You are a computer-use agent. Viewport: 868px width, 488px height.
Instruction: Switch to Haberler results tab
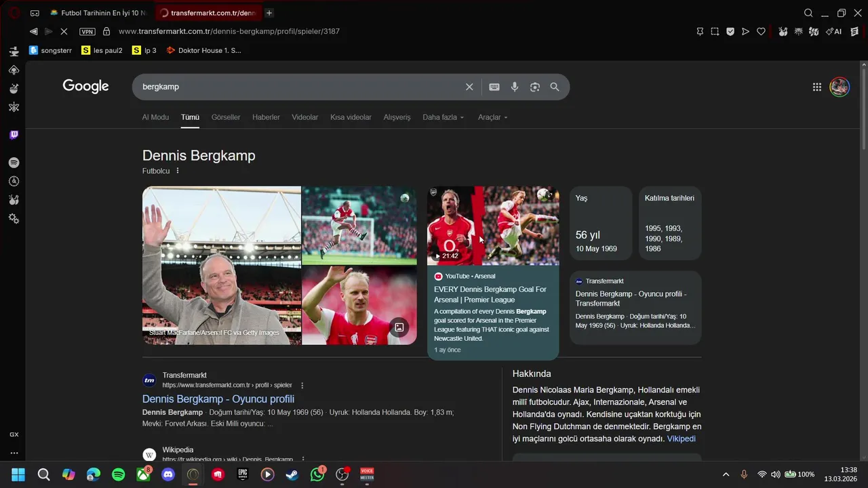pyautogui.click(x=266, y=117)
